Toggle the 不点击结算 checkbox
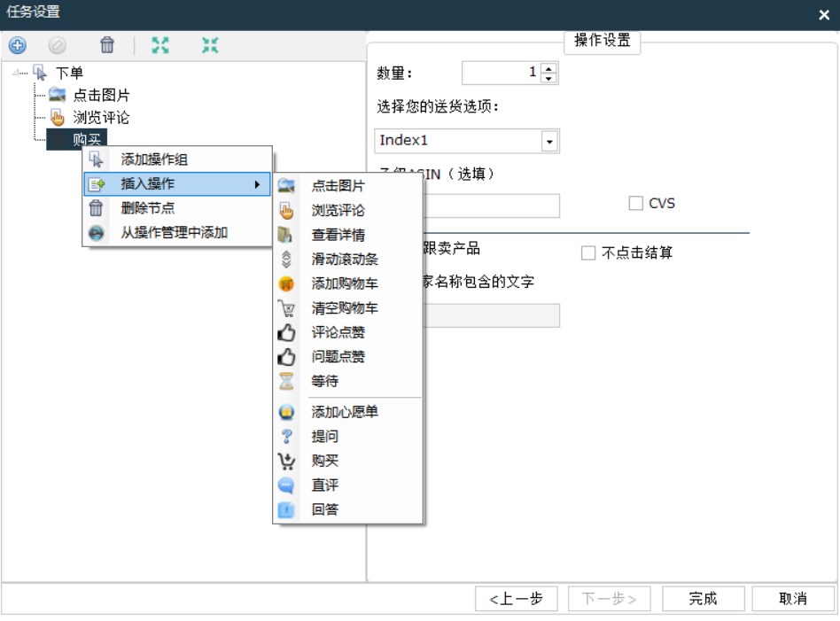This screenshot has height=621, width=840. point(588,252)
